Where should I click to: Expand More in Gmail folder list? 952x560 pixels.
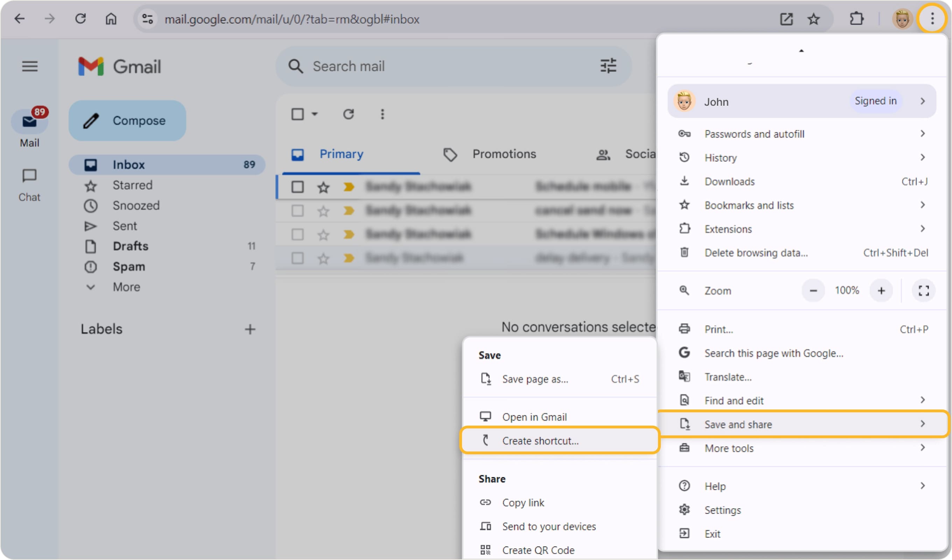[x=127, y=287]
